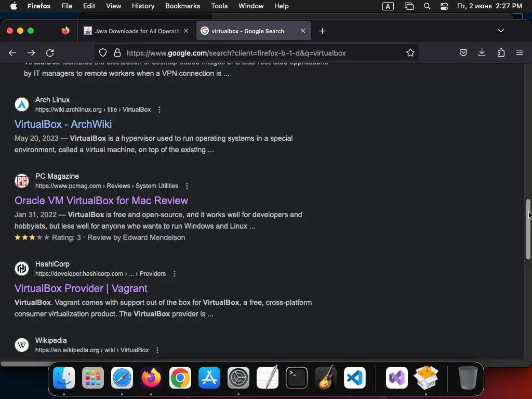Open a new tab with plus button
This screenshot has width=532, height=399.
[x=322, y=31]
